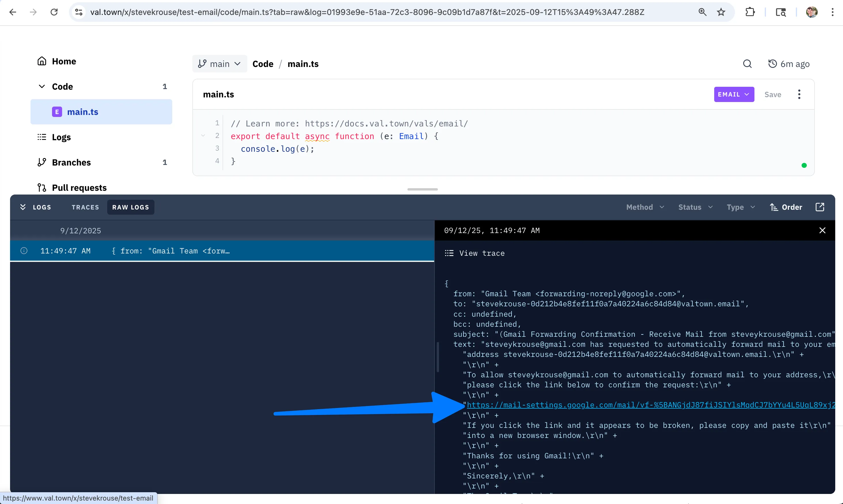Collapse the Code section in sidebar
This screenshot has height=504, width=843.
(42, 86)
